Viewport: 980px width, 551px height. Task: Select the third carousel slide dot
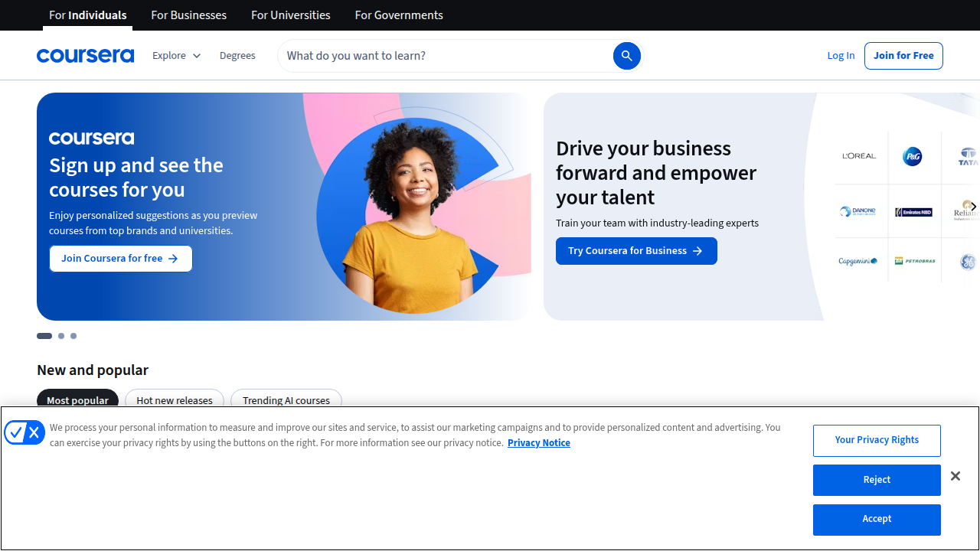click(73, 336)
